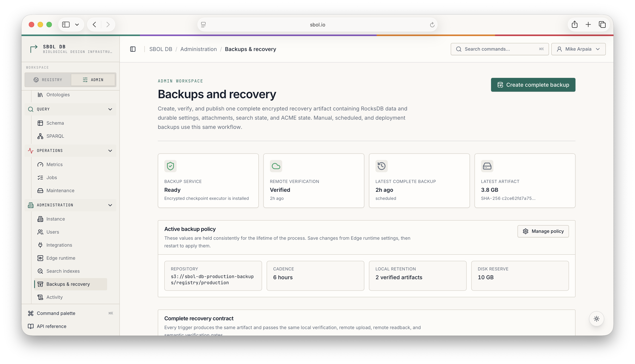Viewport: 635px width, 364px height.
Task: Toggle the sidebar panel icon beside breadcrumbs
Action: point(133,49)
